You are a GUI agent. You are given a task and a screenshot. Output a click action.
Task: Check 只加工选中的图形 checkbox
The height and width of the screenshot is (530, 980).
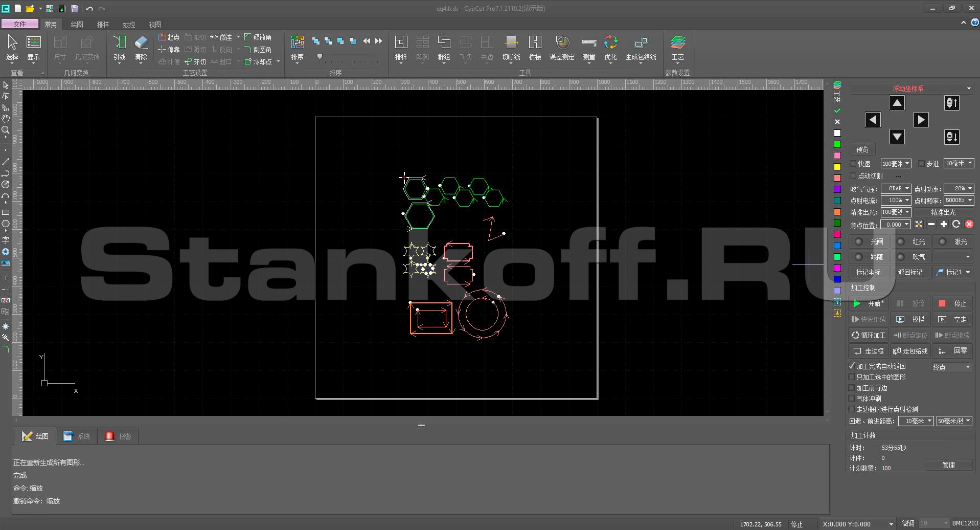click(852, 377)
